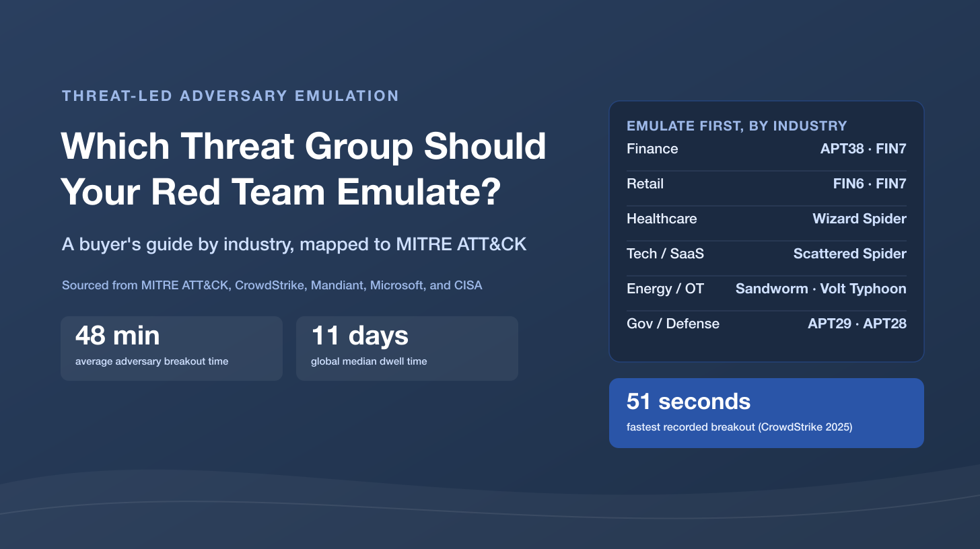This screenshot has height=549, width=980.
Task: Click 'global median dwell time' caption
Action: (x=369, y=361)
